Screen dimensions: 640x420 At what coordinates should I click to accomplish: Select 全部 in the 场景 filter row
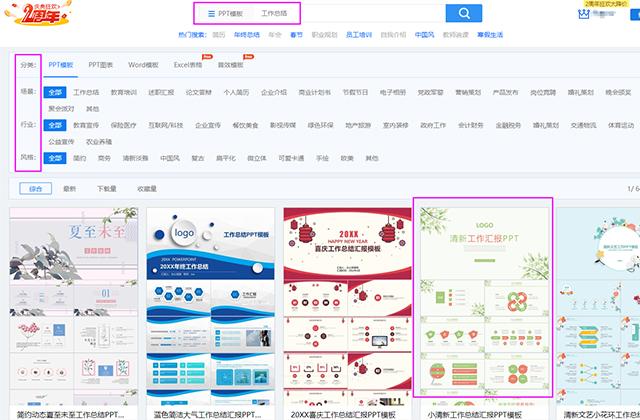coord(55,92)
